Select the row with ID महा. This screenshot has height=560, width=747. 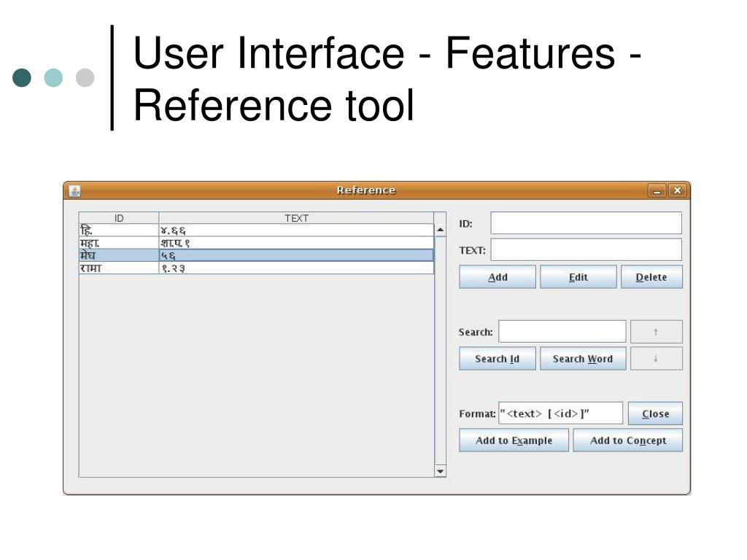256,243
